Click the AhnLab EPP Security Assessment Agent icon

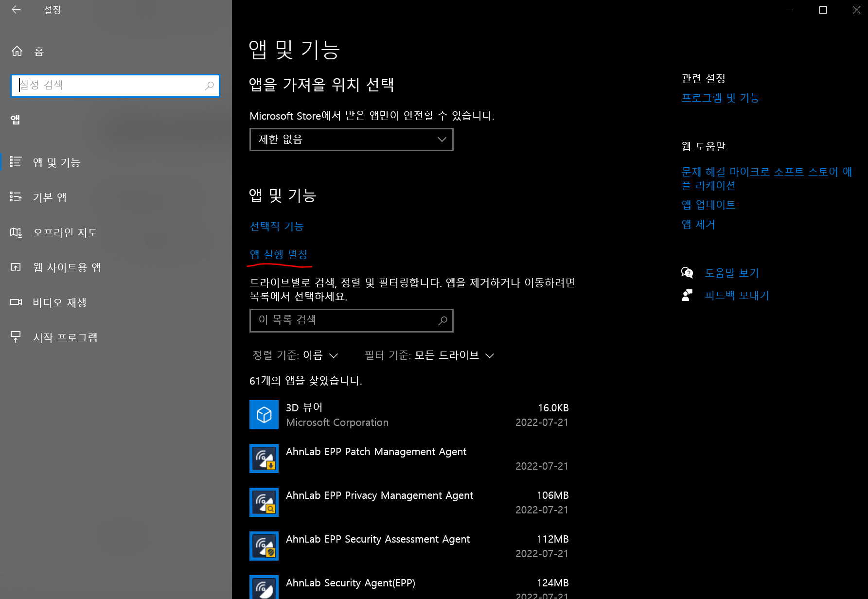264,546
